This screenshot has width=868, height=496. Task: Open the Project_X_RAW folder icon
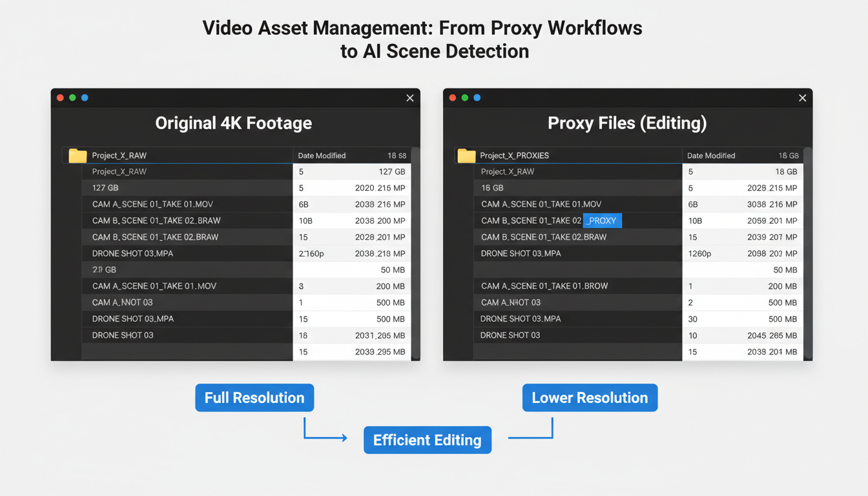click(77, 156)
